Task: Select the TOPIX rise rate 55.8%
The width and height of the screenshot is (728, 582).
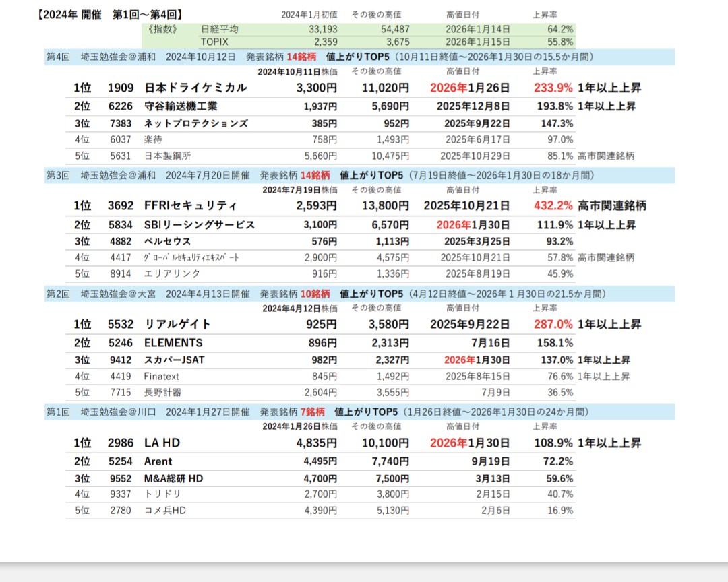Action: [560, 42]
